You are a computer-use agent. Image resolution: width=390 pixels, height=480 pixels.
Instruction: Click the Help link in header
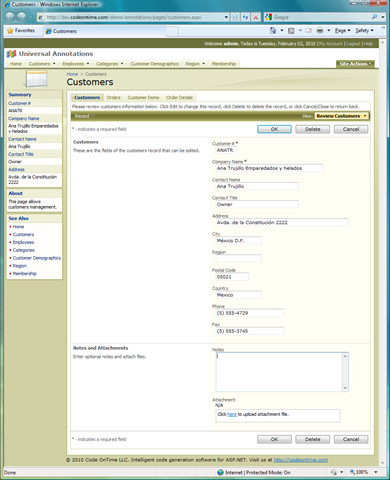point(368,44)
